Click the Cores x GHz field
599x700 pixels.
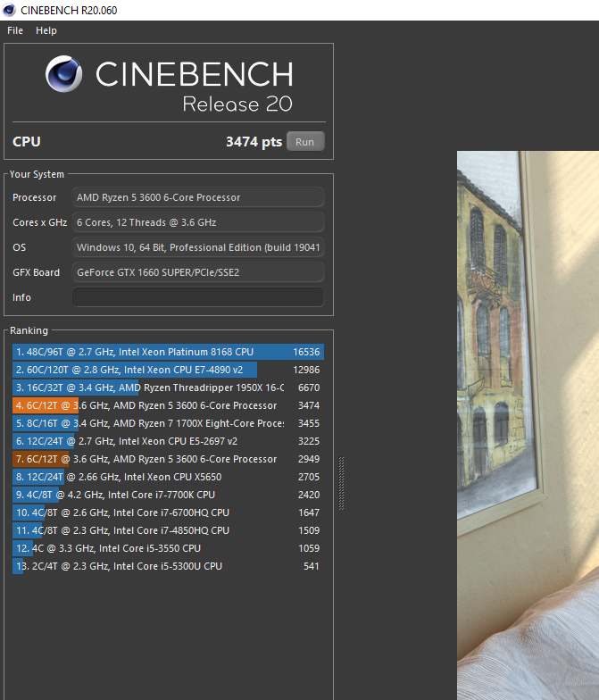point(198,221)
